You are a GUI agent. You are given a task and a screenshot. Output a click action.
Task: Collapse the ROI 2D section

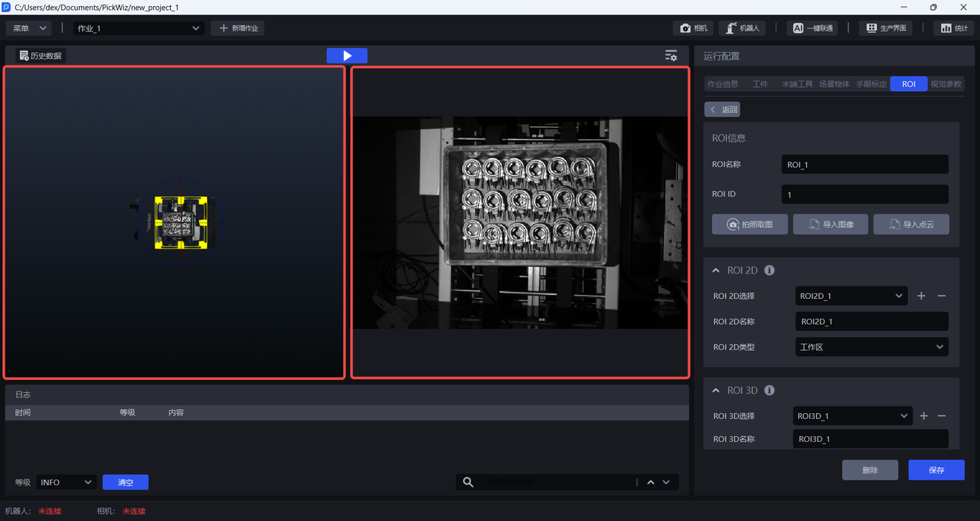pos(716,270)
